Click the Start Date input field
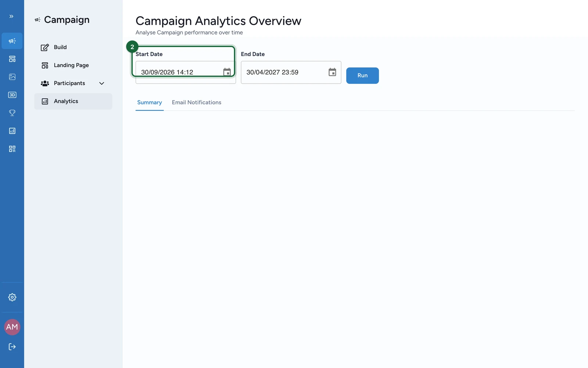588x368 pixels. (186, 72)
